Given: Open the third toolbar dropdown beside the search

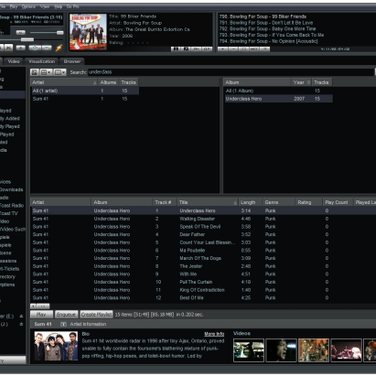Looking at the screenshot, I should pos(60,72).
